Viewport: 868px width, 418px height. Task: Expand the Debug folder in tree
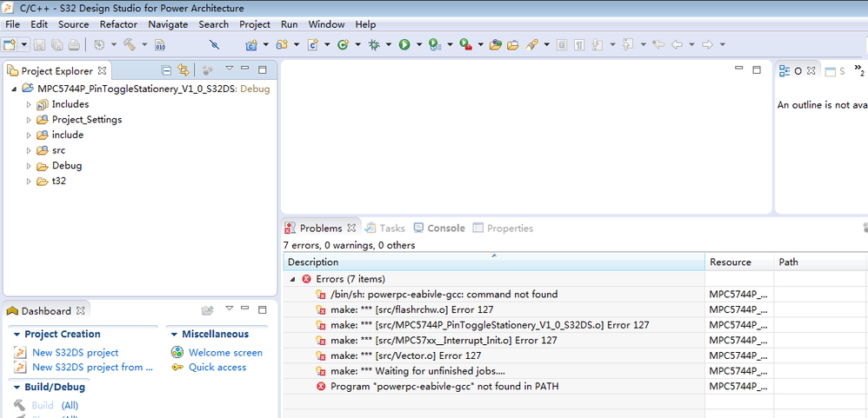(x=29, y=166)
